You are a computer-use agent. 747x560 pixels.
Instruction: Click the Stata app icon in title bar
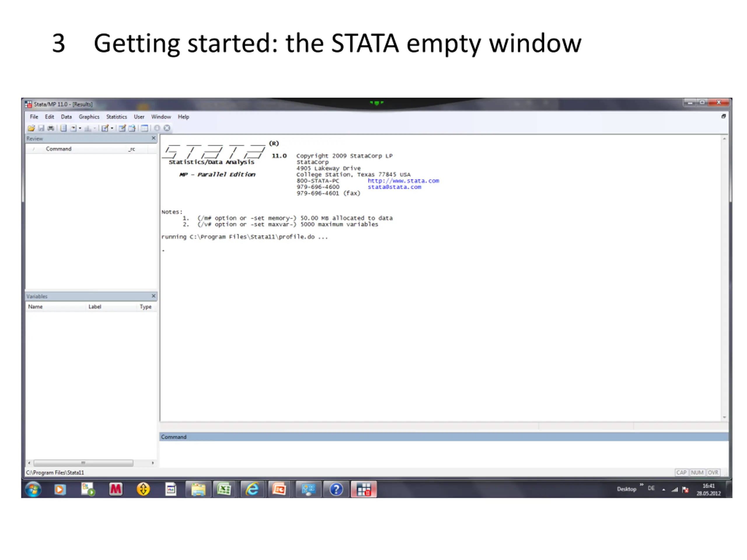point(28,104)
